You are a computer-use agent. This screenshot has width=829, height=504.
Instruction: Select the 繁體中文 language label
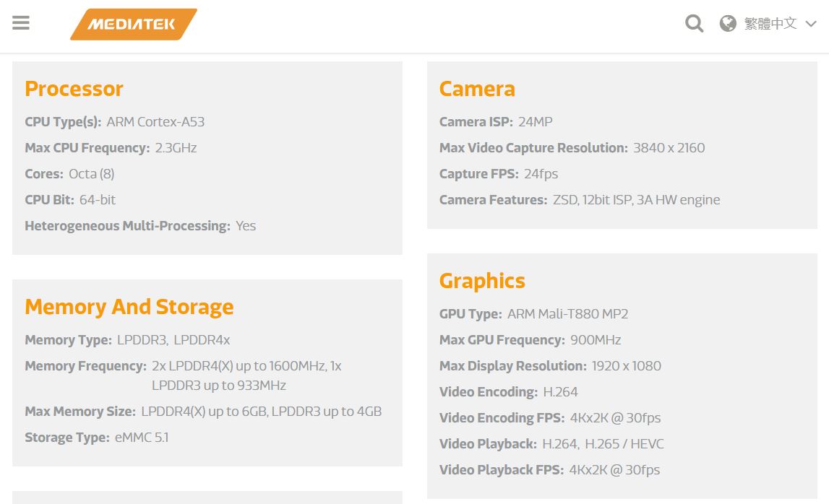coord(770,24)
